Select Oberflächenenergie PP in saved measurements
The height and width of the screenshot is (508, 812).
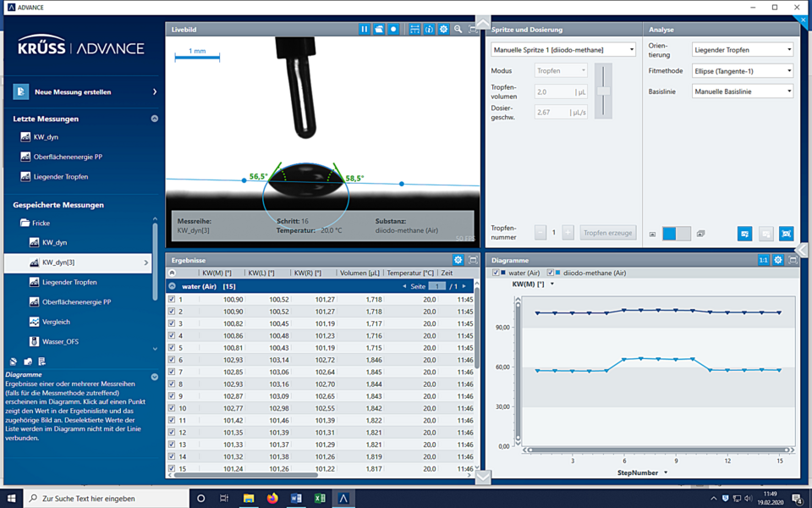coord(76,302)
